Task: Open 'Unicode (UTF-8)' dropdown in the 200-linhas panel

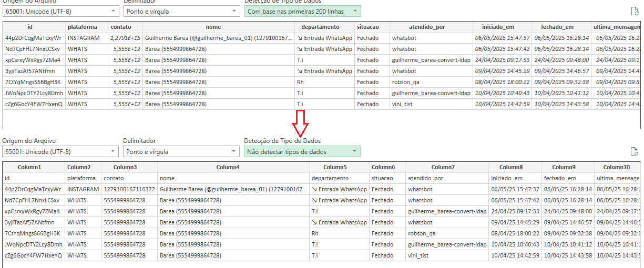Action: point(60,11)
